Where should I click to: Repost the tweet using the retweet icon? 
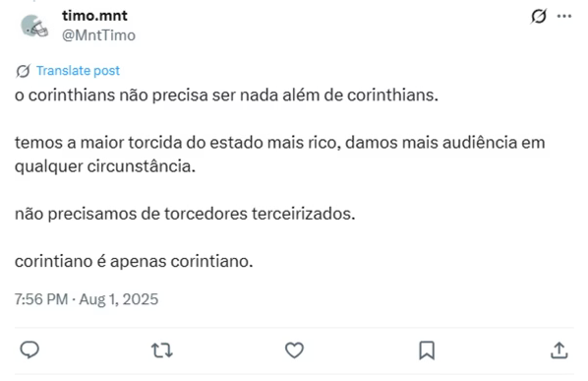[162, 350]
